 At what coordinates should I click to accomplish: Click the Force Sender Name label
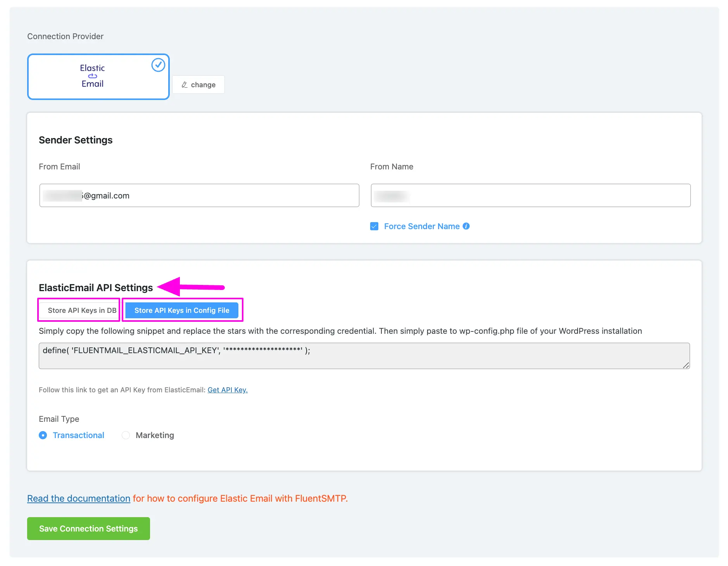click(x=422, y=226)
